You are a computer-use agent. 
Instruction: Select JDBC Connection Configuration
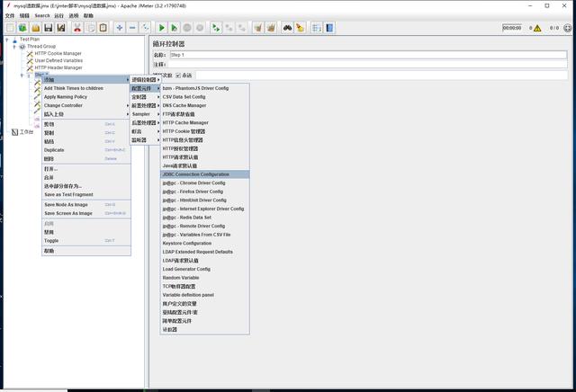pyautogui.click(x=195, y=174)
